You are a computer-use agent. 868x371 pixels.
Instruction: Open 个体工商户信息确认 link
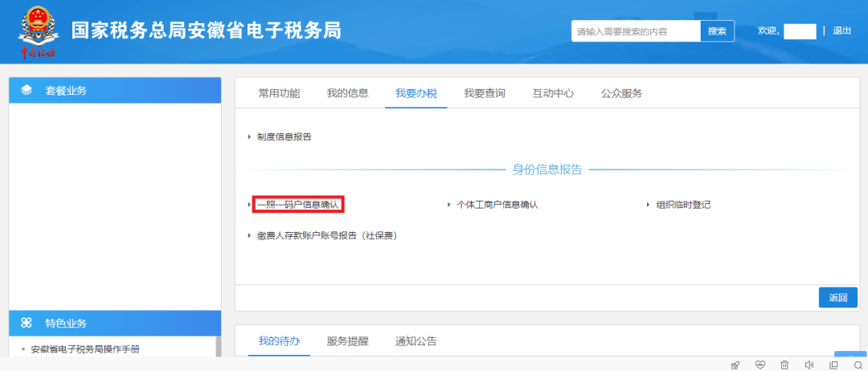(497, 205)
